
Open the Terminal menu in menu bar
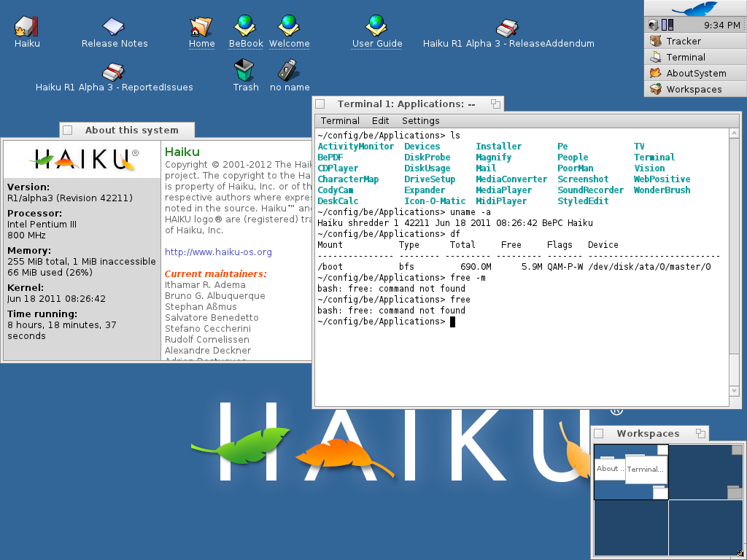point(340,120)
